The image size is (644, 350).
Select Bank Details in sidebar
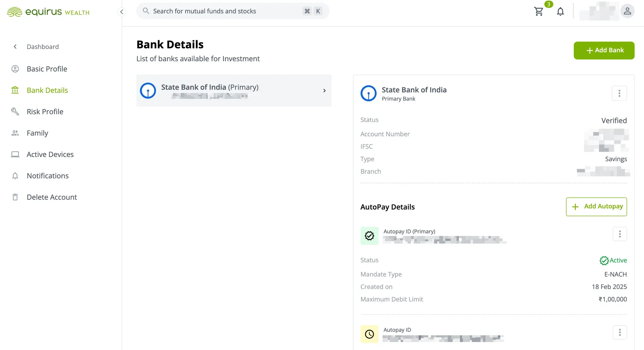point(47,90)
